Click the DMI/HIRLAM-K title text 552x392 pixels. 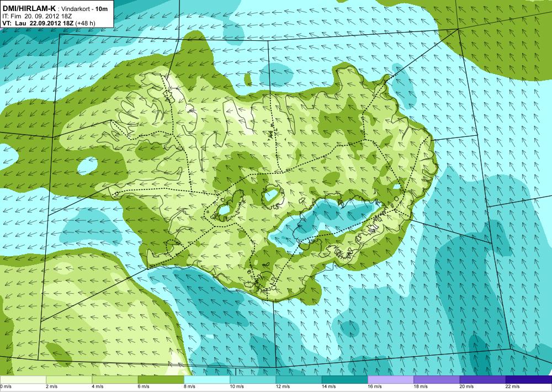(29, 9)
